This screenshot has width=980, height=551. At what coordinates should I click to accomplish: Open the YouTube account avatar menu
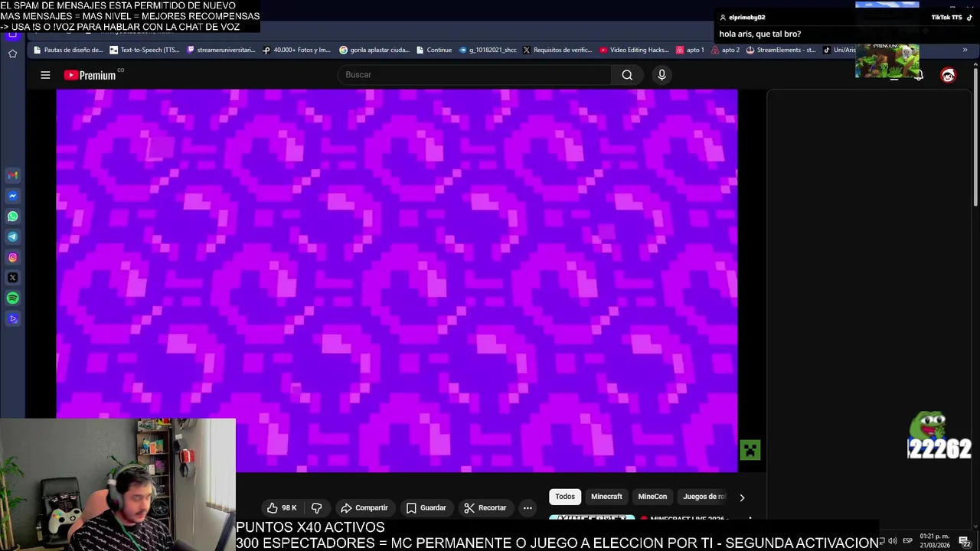(948, 75)
